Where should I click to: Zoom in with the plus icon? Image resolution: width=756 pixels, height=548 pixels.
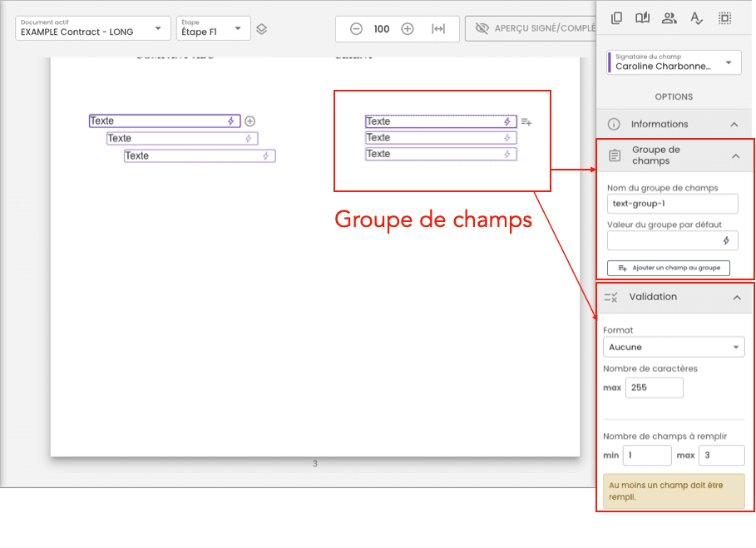click(x=408, y=29)
